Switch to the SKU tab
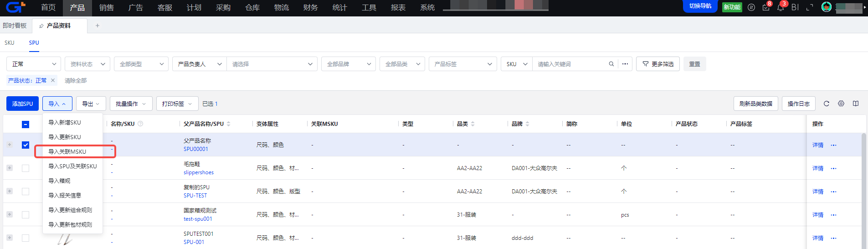Viewport: 868px width, 249px height. point(10,42)
